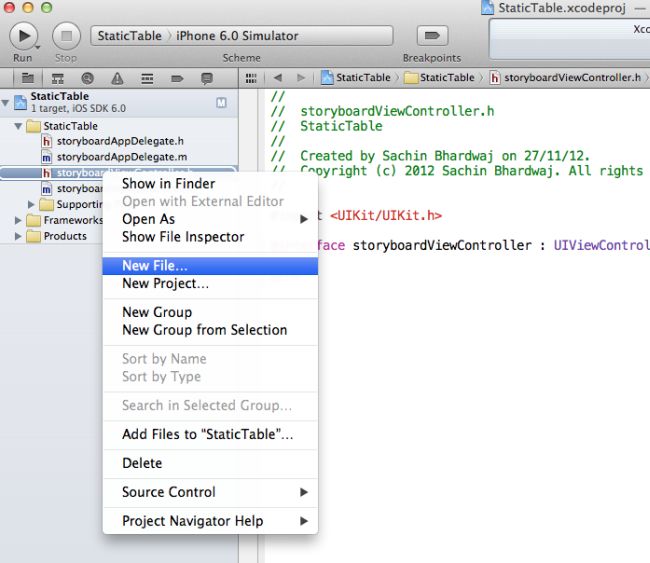Select storyboardAppDelegate.h file
The height and width of the screenshot is (563, 650).
(x=119, y=141)
